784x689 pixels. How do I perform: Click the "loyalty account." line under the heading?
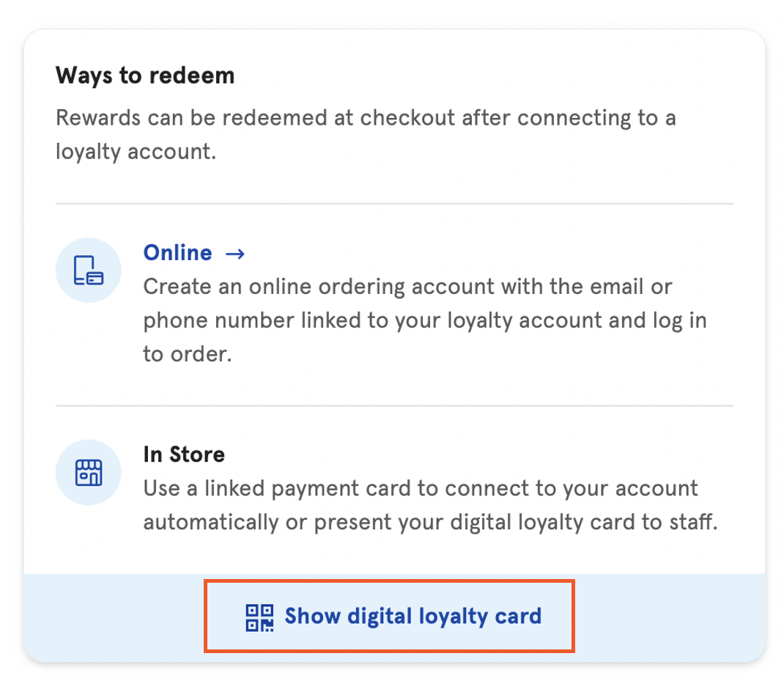pyautogui.click(x=136, y=152)
